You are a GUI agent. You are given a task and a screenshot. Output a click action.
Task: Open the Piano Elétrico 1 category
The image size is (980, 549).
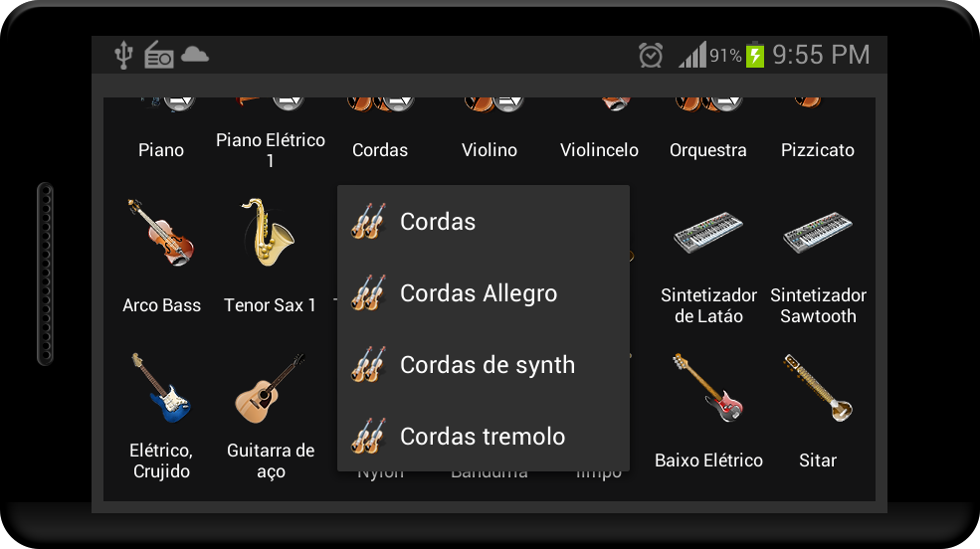point(270,150)
